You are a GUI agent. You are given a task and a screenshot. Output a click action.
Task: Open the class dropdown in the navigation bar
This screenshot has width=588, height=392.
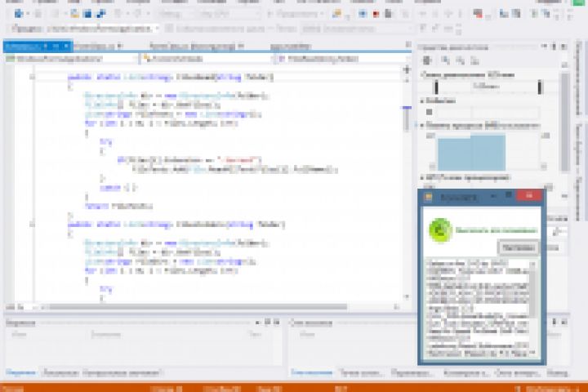click(x=206, y=59)
